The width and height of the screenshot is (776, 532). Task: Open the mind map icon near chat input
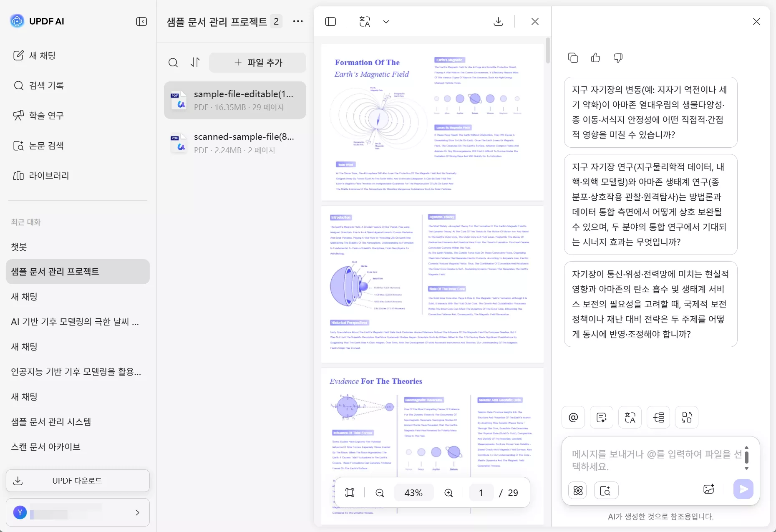coord(686,417)
